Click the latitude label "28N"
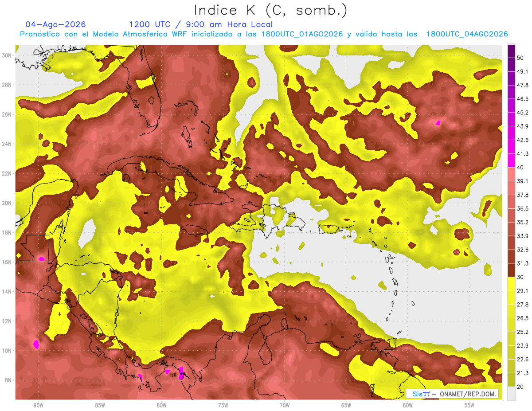This screenshot has height=411, width=532. click(7, 85)
